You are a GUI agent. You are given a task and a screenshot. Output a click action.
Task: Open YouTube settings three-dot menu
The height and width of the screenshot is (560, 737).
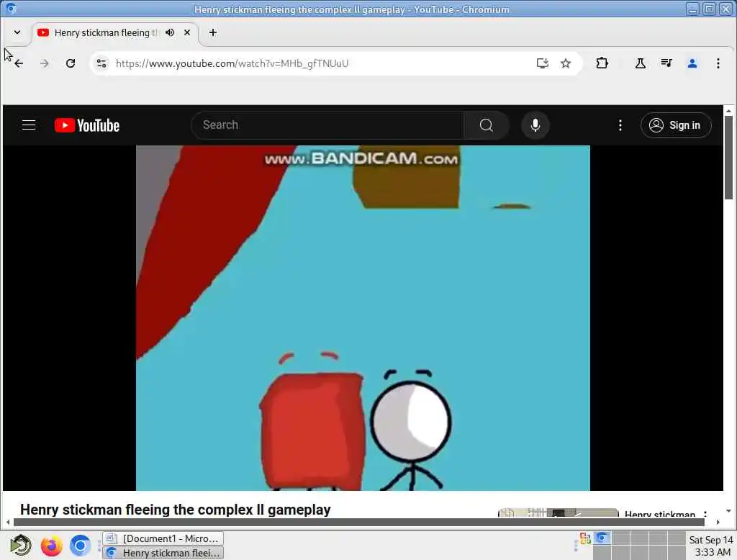point(620,125)
